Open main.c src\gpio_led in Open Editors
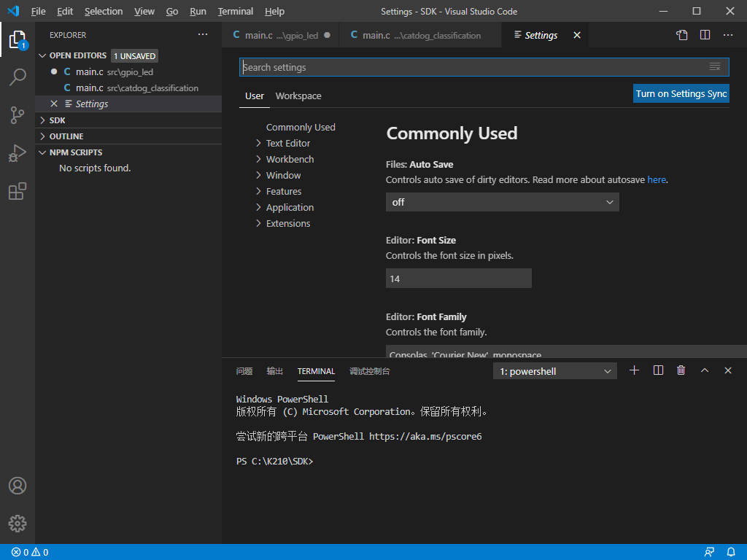Image resolution: width=747 pixels, height=560 pixels. click(x=128, y=72)
